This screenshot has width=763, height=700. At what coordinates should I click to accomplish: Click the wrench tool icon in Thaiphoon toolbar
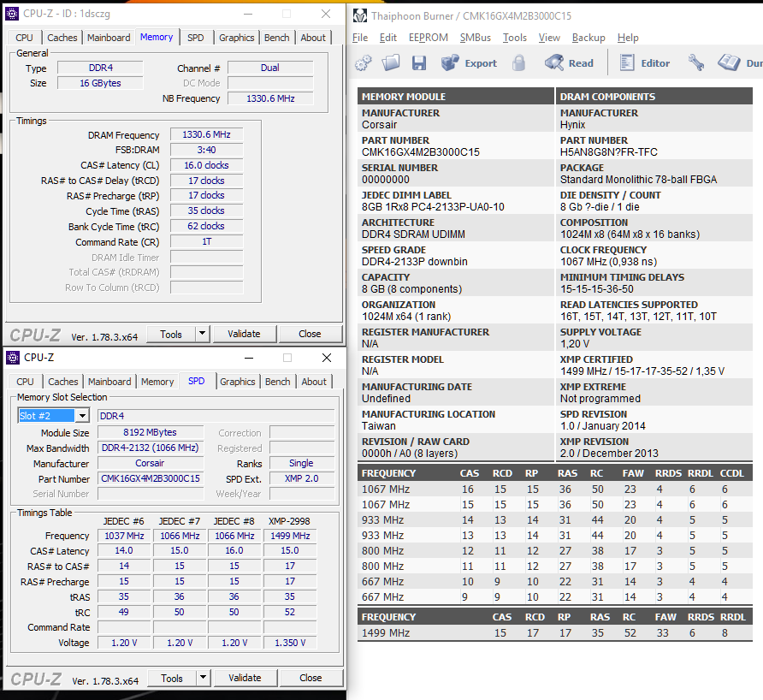tap(695, 62)
